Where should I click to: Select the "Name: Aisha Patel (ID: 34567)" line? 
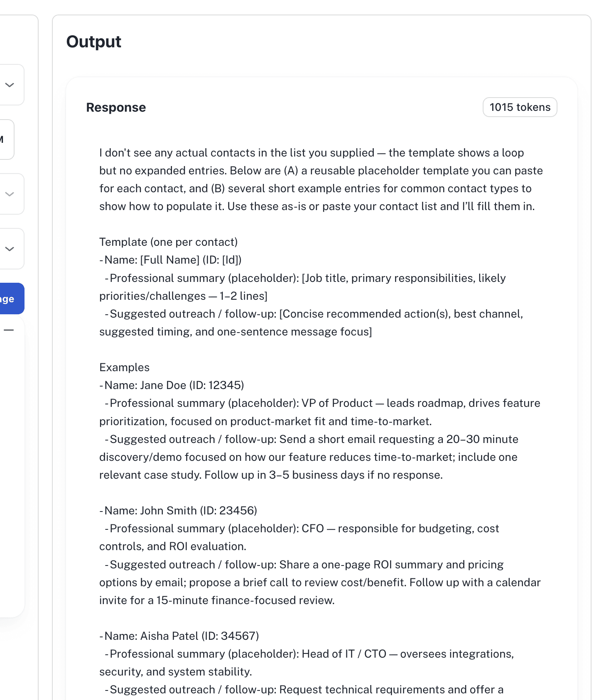click(x=179, y=636)
